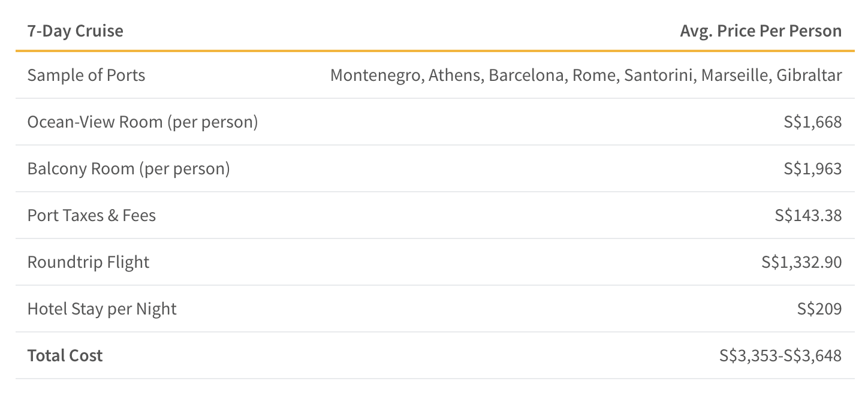Click the word Santorini in ports list

tap(659, 75)
